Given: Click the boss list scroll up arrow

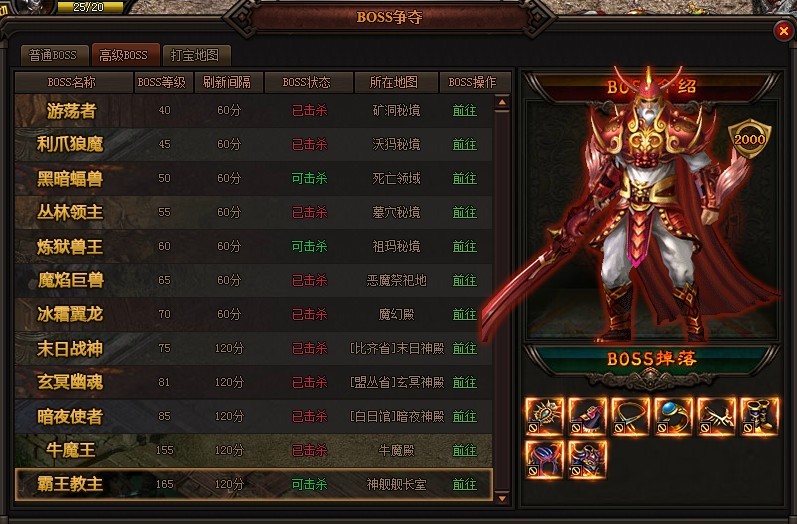Looking at the screenshot, I should pos(502,102).
